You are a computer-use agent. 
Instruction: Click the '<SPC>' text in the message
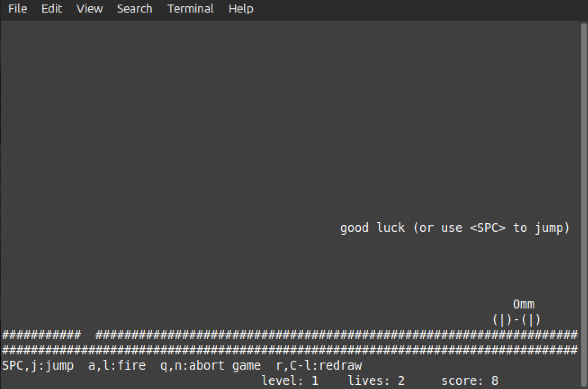[487, 228]
